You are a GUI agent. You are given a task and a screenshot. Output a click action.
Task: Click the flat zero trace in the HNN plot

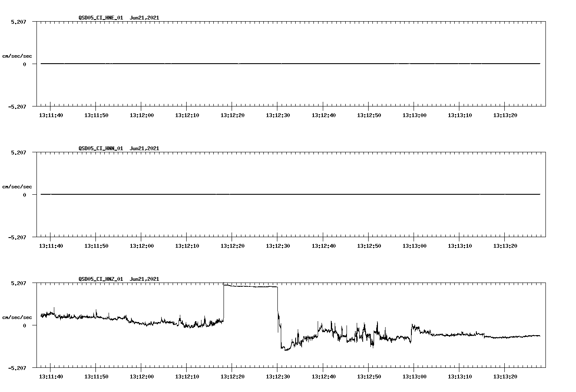tap(291, 194)
